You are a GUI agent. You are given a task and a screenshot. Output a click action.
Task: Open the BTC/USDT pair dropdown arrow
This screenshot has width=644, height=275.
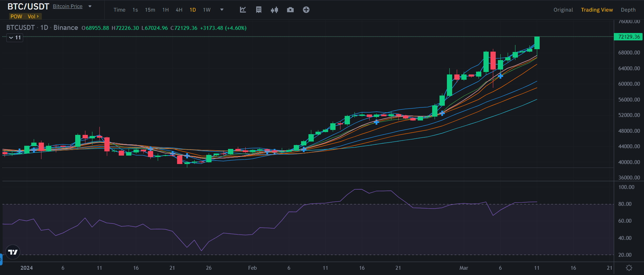tap(90, 6)
